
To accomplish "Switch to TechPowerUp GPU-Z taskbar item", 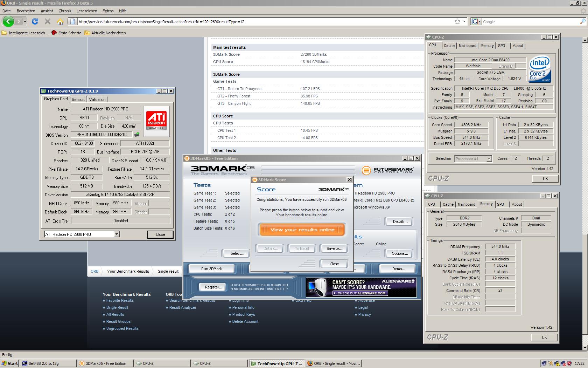I will coord(277,363).
